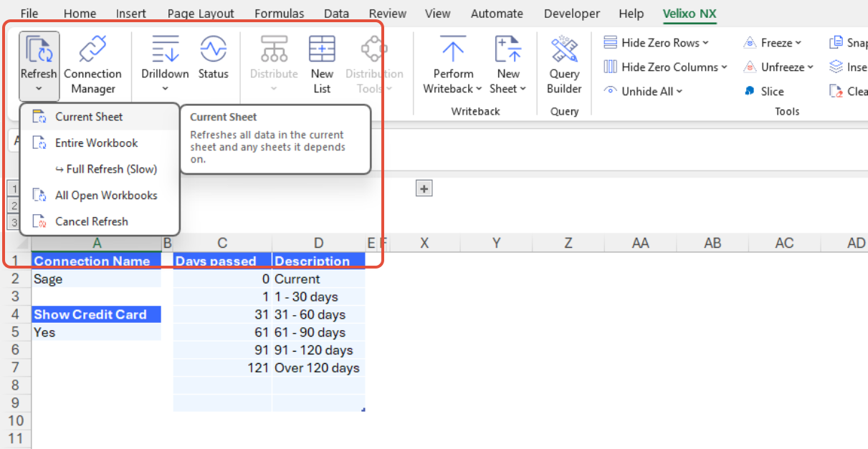The width and height of the screenshot is (868, 449).
Task: Select column header X
Action: click(x=424, y=243)
